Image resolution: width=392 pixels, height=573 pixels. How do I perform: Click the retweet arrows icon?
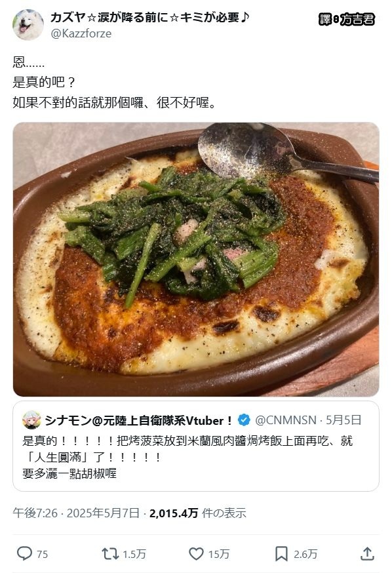click(x=109, y=553)
